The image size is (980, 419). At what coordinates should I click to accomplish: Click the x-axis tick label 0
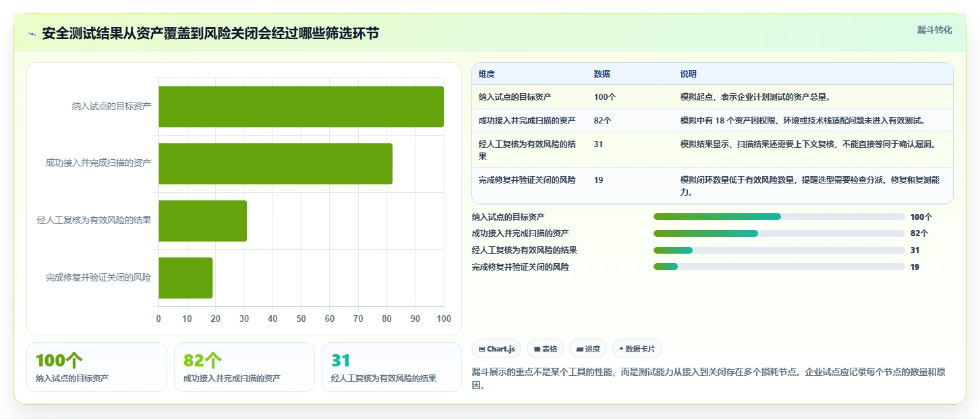158,318
